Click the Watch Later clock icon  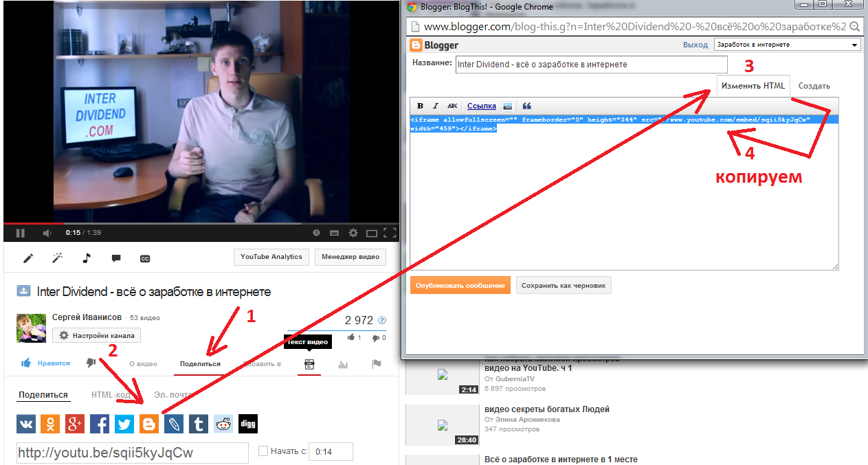(x=316, y=233)
